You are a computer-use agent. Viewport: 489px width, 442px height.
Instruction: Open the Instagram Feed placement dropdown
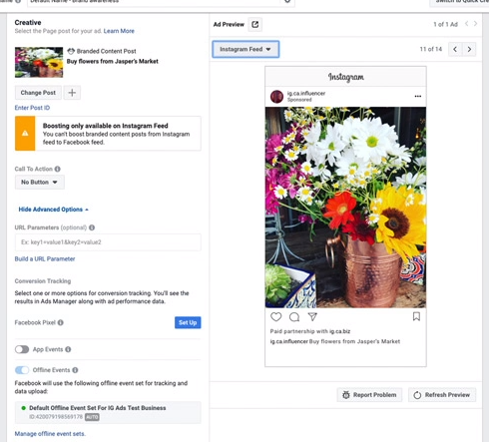pos(246,49)
